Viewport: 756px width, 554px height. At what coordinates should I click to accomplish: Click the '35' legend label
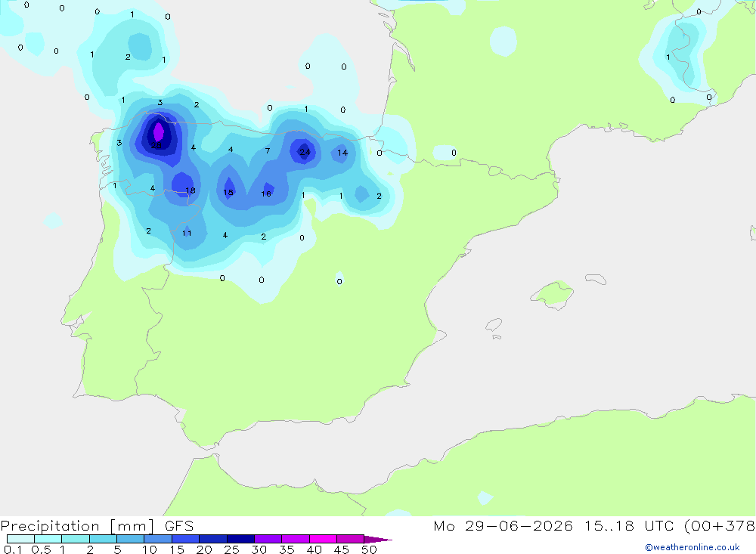(x=287, y=549)
